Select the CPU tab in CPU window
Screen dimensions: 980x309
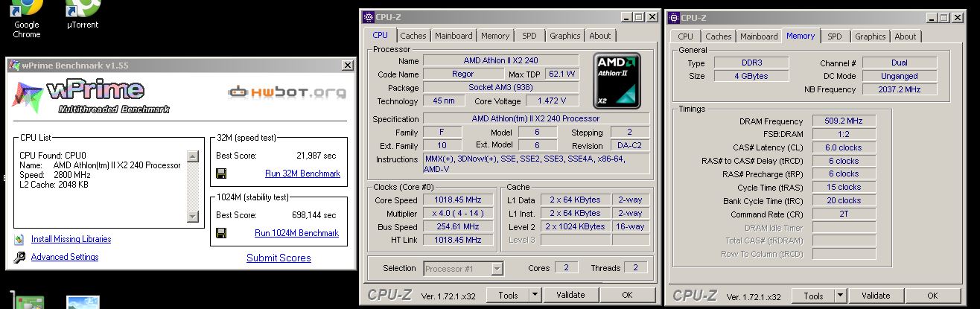point(380,35)
